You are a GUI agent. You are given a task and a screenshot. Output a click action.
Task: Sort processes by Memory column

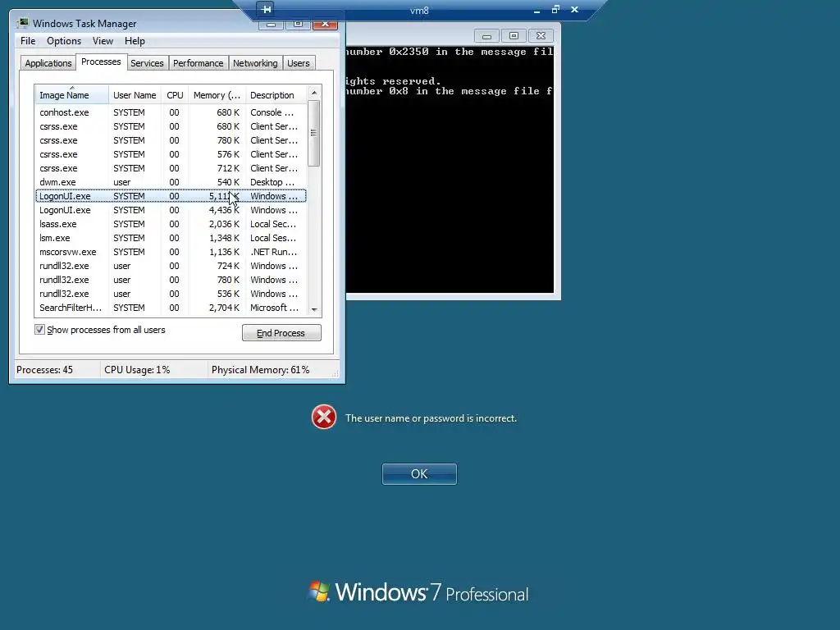click(x=217, y=95)
